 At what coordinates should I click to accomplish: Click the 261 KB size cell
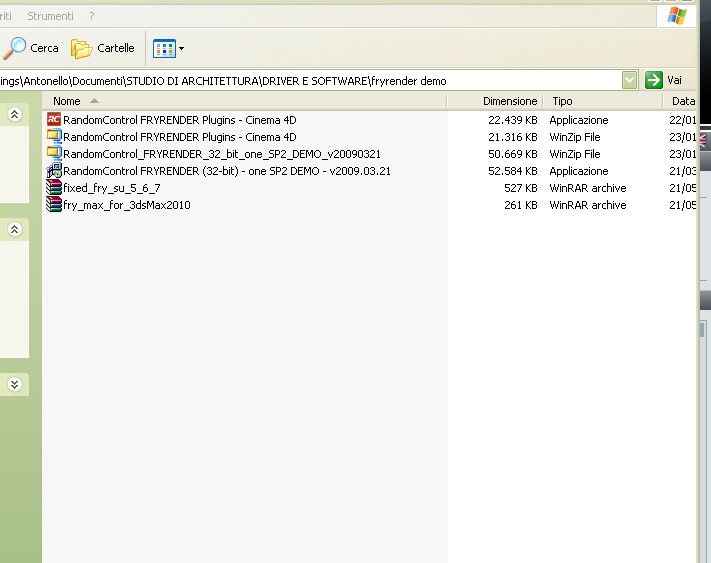(x=521, y=205)
